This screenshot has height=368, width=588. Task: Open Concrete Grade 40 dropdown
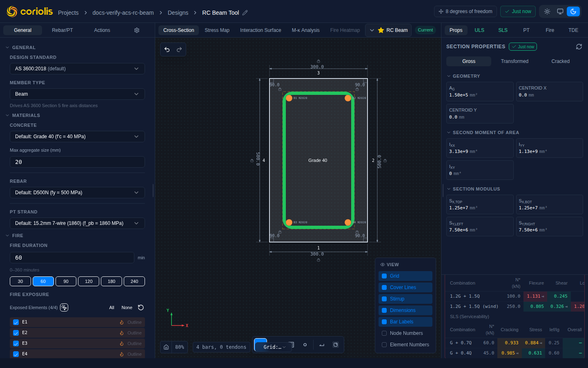77,137
